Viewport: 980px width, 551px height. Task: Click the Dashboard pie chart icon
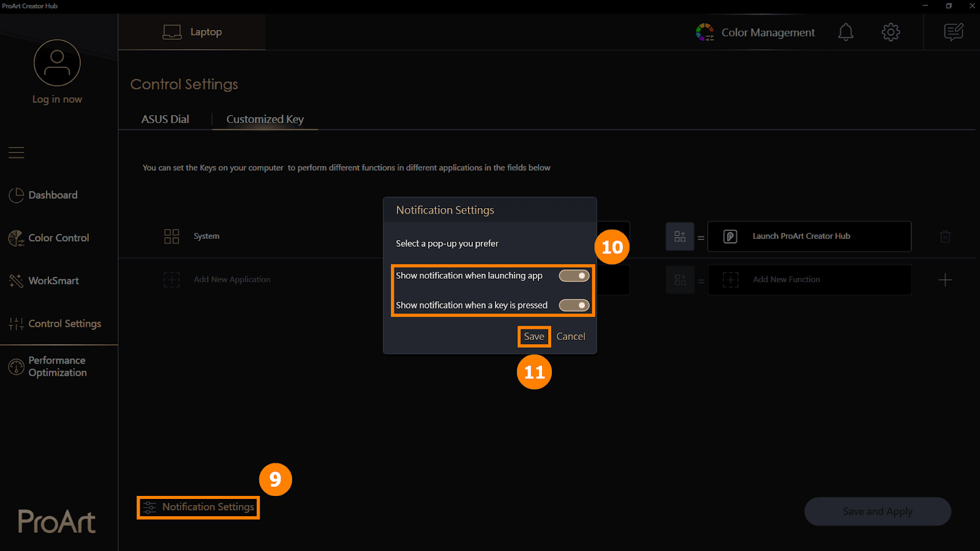coord(16,195)
